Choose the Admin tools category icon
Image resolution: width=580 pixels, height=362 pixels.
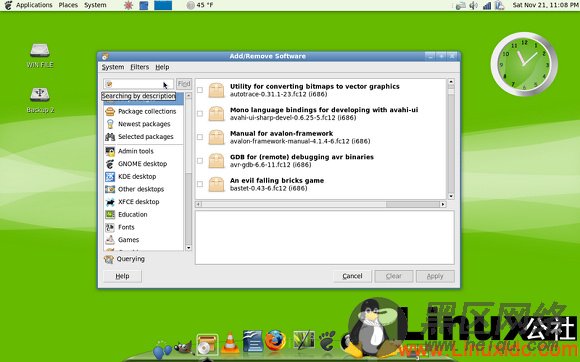(110, 151)
